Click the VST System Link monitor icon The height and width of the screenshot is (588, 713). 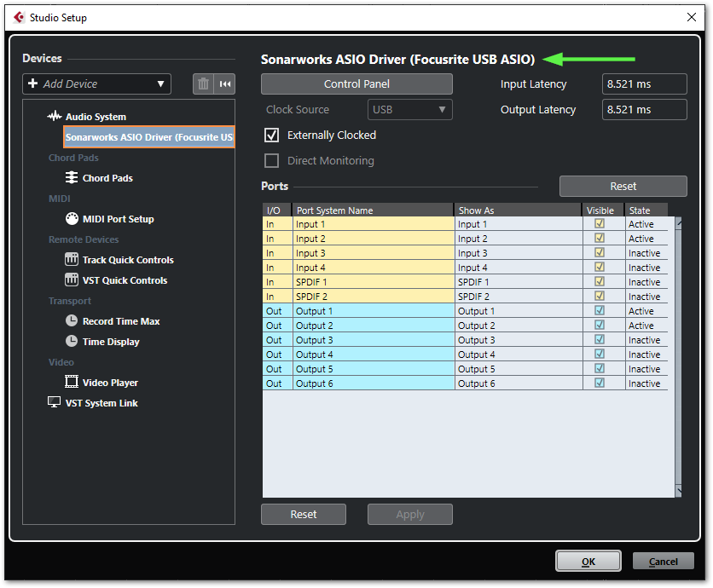(54, 402)
